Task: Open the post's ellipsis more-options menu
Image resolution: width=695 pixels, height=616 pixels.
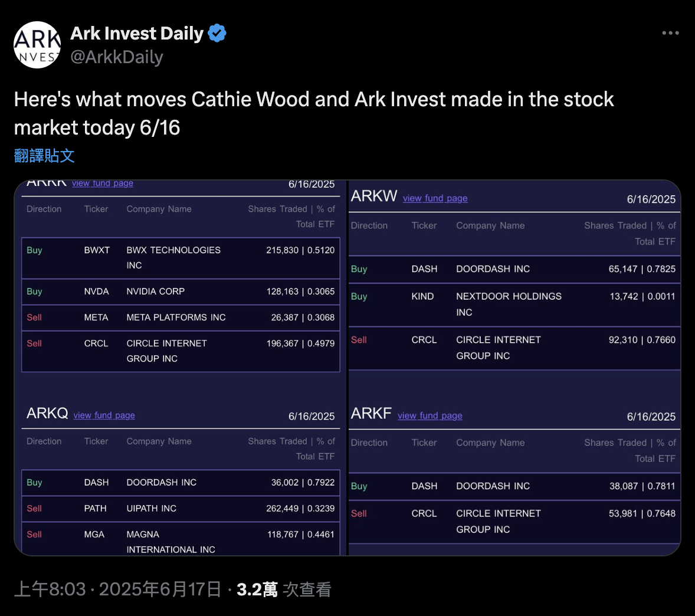Action: (670, 33)
